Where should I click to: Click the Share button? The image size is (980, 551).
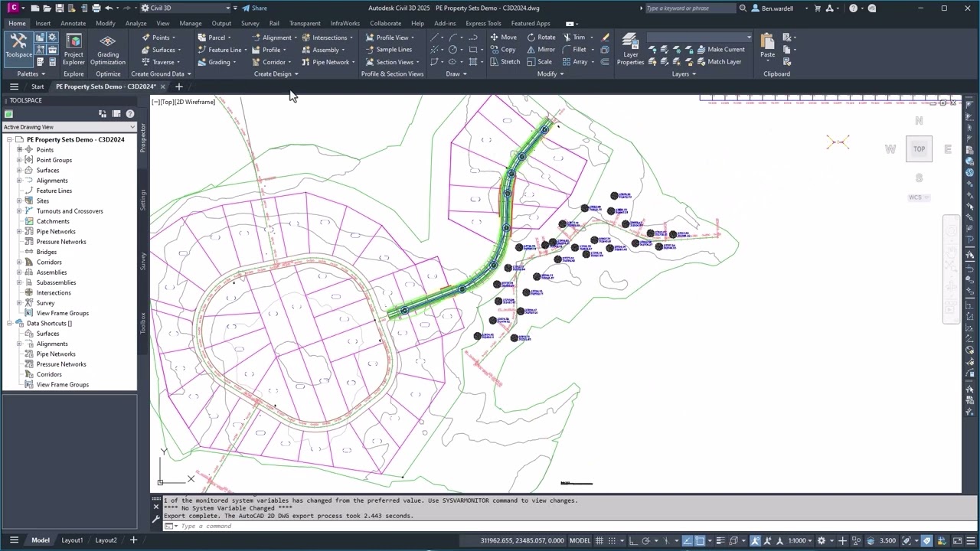pos(255,8)
